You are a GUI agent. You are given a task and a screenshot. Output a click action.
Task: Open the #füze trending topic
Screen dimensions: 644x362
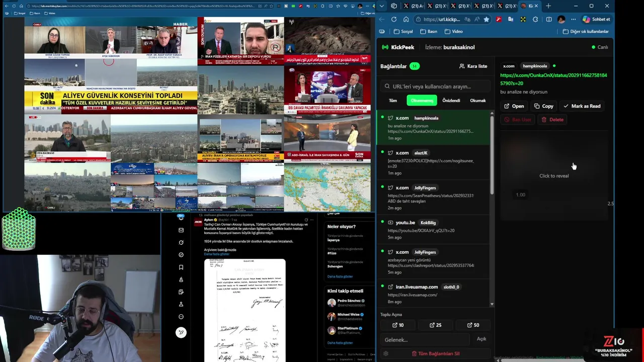pos(333,253)
